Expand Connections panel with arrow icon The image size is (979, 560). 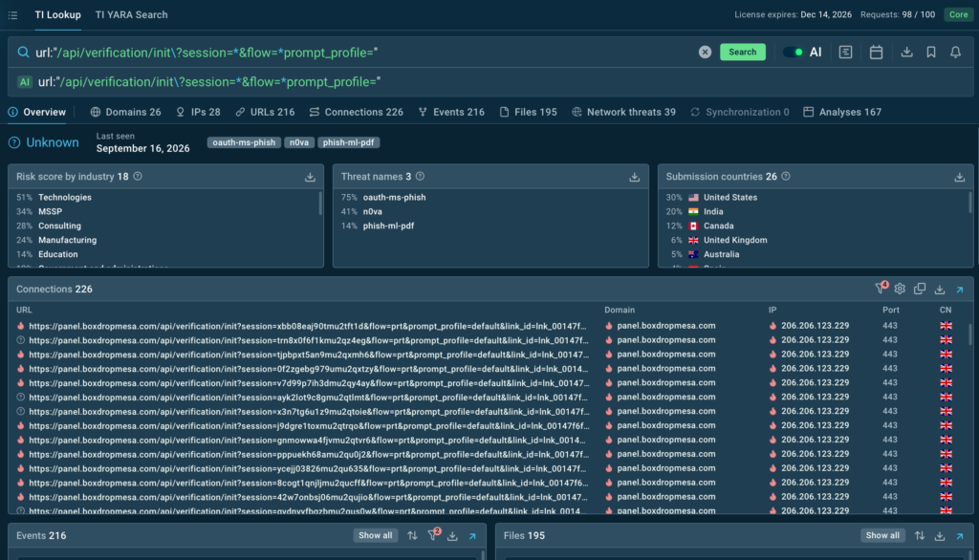click(960, 290)
